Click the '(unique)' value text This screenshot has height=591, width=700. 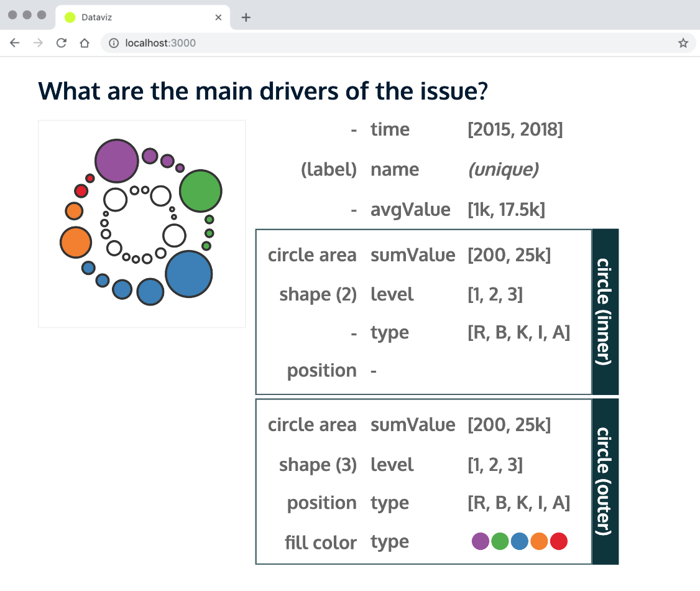coord(504,170)
